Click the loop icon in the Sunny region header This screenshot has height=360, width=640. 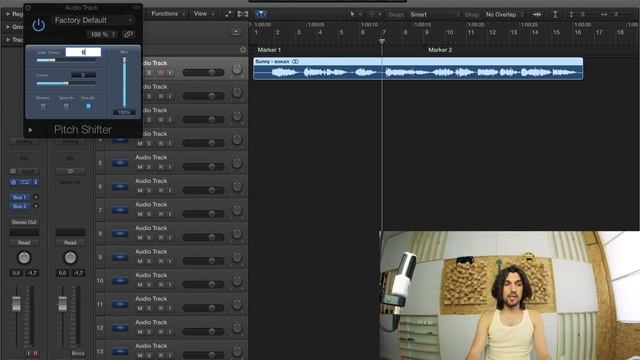coord(295,62)
